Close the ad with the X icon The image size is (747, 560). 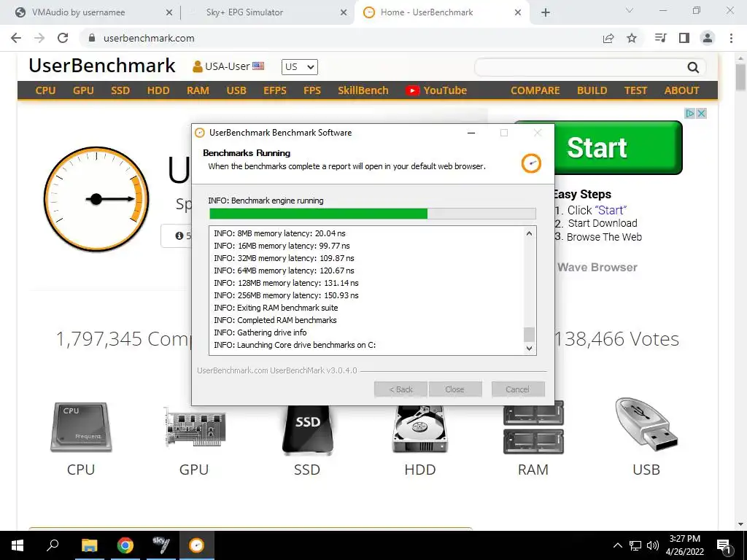(x=701, y=113)
